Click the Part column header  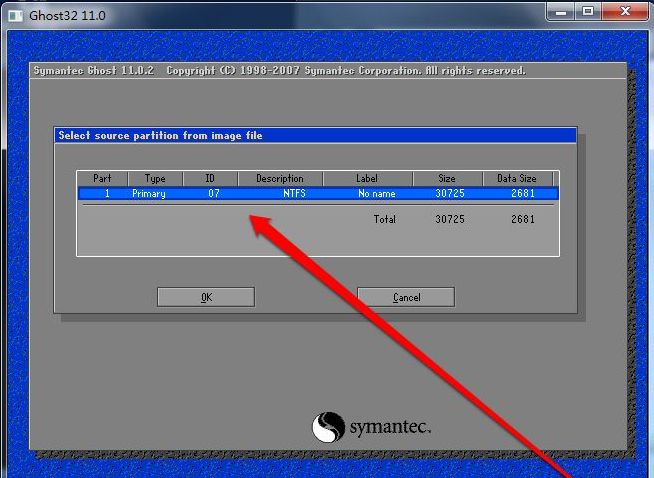(x=102, y=179)
